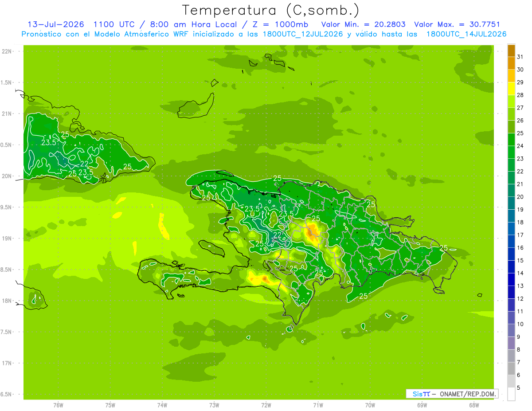The width and height of the screenshot is (532, 411).
Task: Click the '17N' latitude axis label
Action: pyautogui.click(x=7, y=364)
